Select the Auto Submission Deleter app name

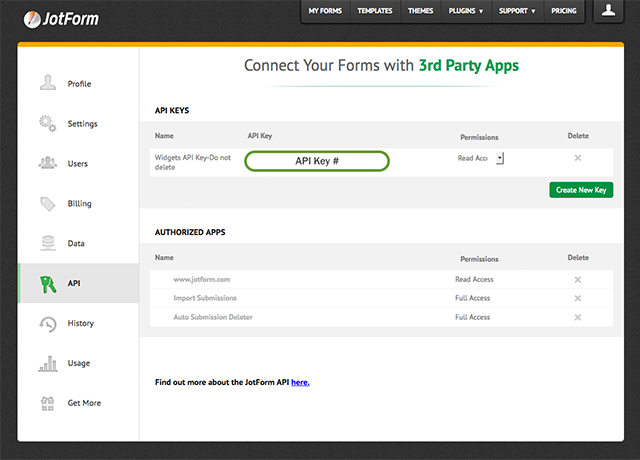tap(213, 317)
